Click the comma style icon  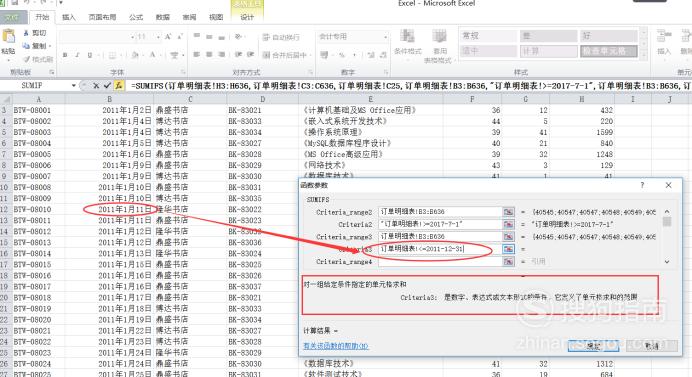[x=354, y=55]
